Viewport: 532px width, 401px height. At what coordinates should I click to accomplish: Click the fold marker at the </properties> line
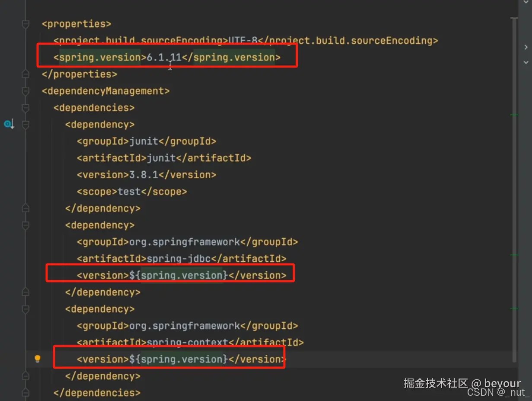coord(25,74)
